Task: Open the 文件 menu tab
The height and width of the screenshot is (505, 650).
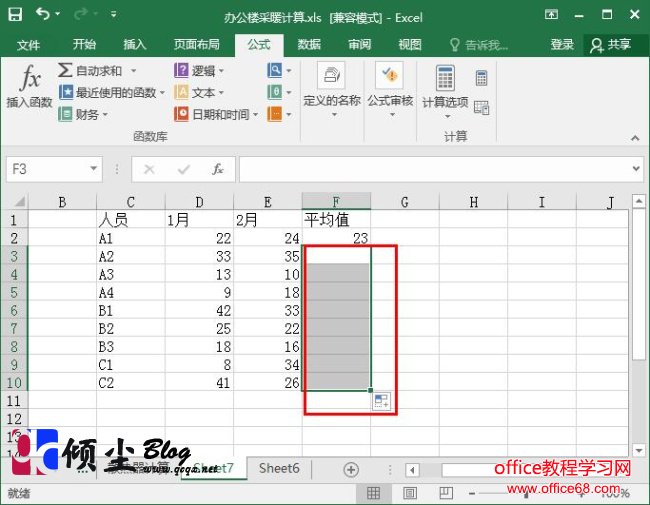Action: point(29,45)
